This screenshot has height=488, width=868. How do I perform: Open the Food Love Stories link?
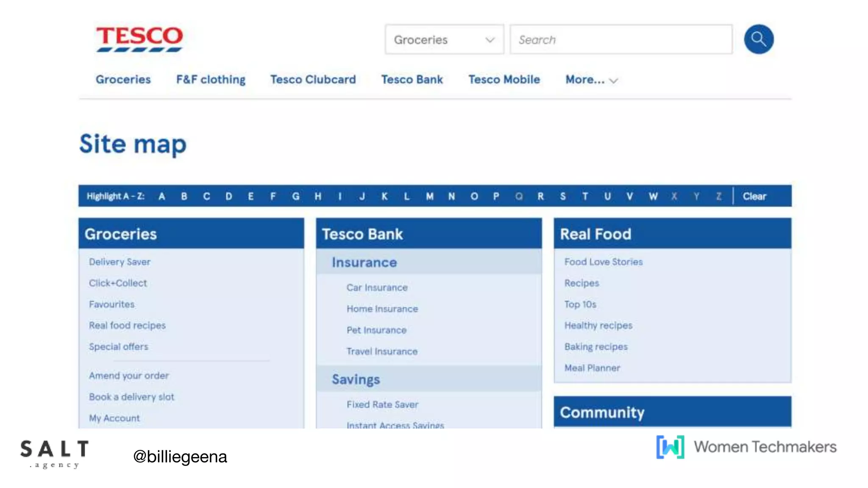603,262
